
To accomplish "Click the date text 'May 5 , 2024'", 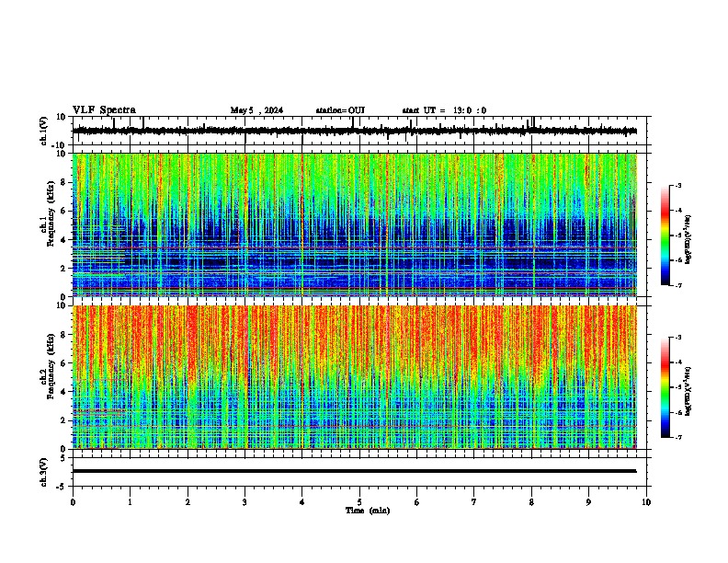I will pos(256,110).
